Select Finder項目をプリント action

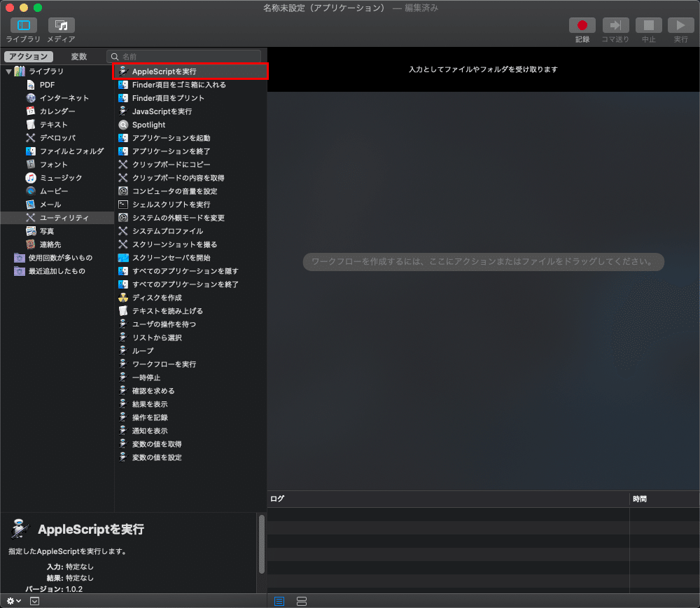[190, 98]
